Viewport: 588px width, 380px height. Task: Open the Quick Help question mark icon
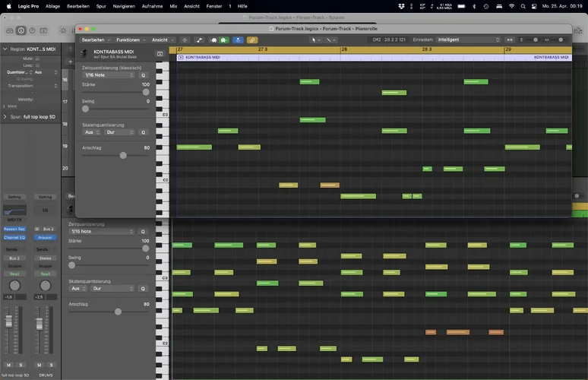point(33,31)
